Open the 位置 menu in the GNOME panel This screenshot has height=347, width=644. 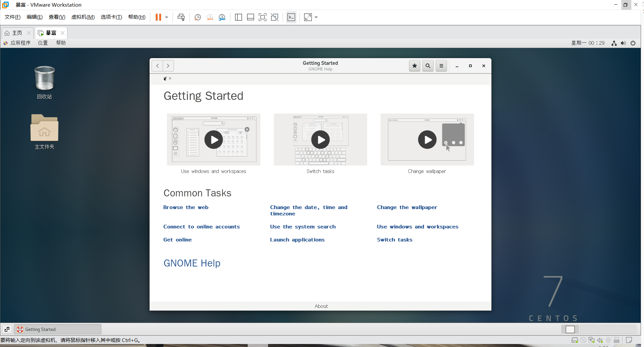43,43
